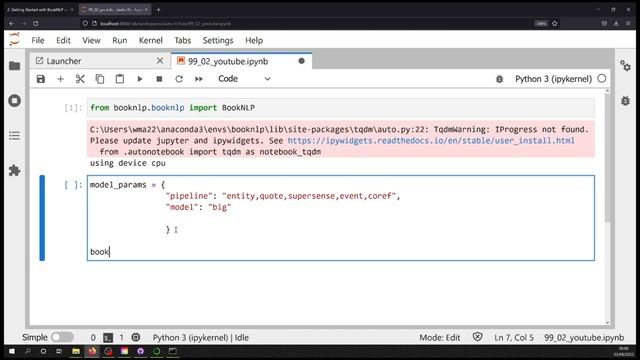Screen dimensions: 640x360
Task: Bookmark page with star icon
Action: [554, 24]
